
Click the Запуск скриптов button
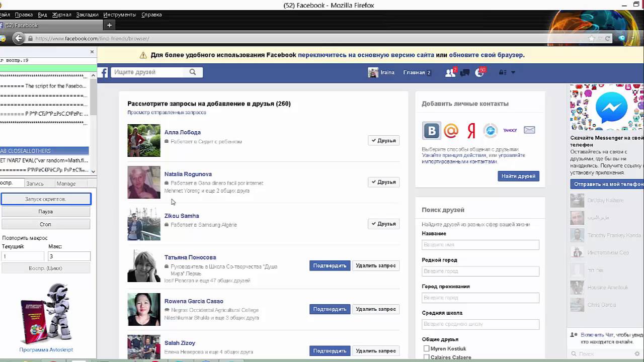(x=45, y=199)
